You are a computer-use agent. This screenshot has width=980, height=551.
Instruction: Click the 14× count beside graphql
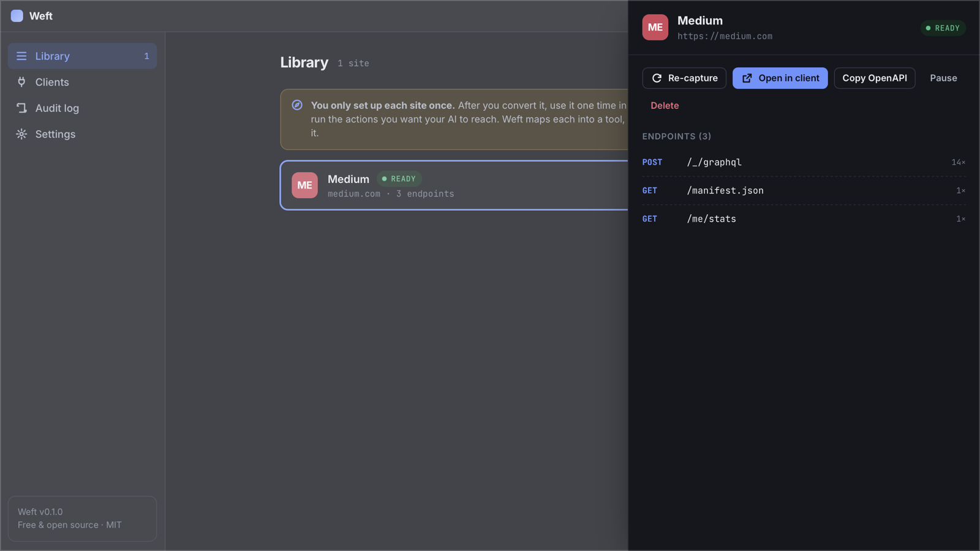point(958,162)
